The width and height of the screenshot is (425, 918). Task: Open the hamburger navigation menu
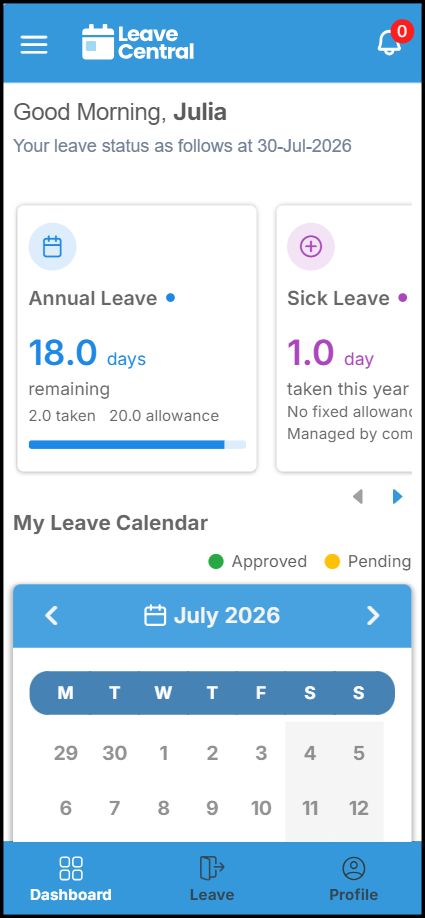(34, 44)
